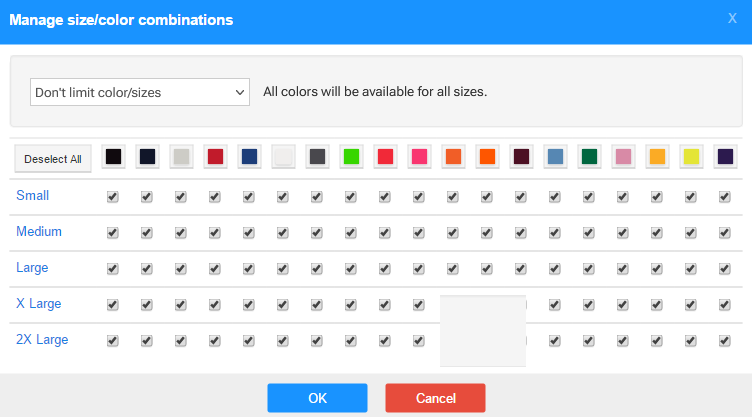Select the dark navy color swatch
Image resolution: width=752 pixels, height=417 pixels.
148,156
